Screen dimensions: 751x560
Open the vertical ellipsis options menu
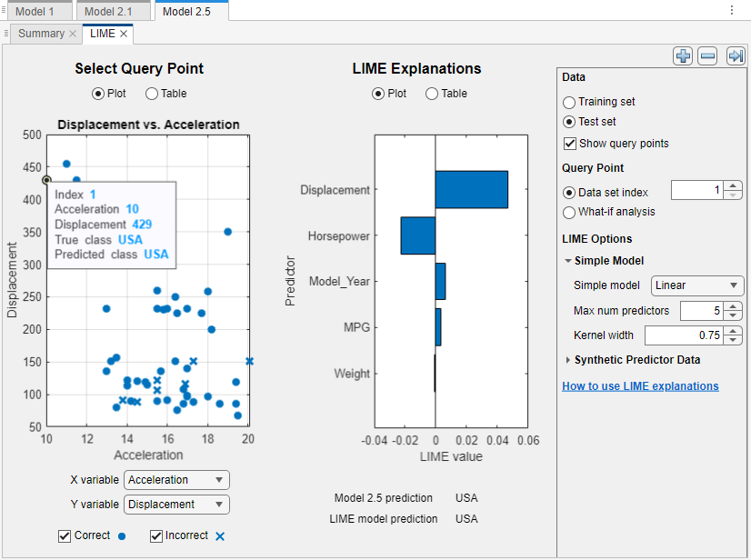coord(731,8)
